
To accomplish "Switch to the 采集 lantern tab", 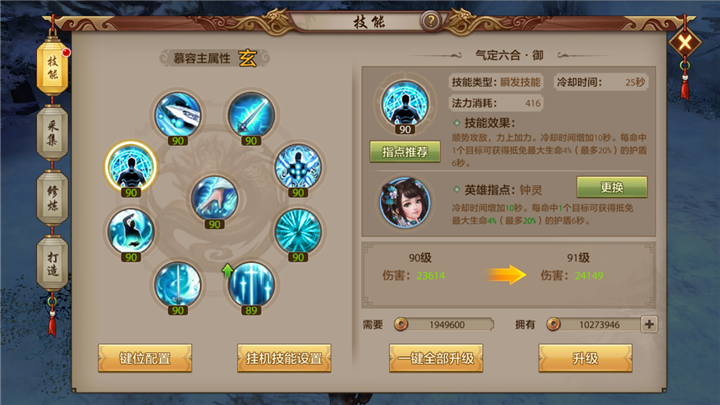I will click(52, 133).
